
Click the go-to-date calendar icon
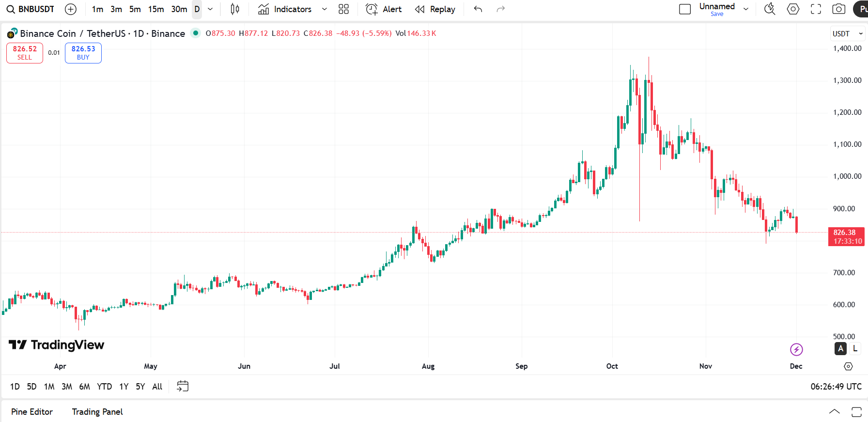tap(183, 386)
